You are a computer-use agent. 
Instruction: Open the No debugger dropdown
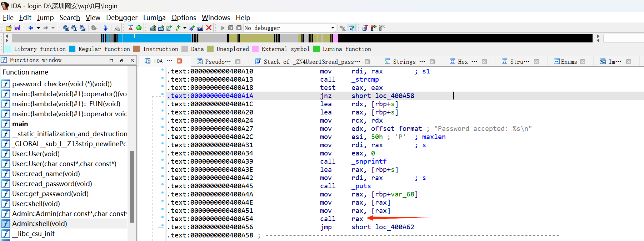coord(333,28)
